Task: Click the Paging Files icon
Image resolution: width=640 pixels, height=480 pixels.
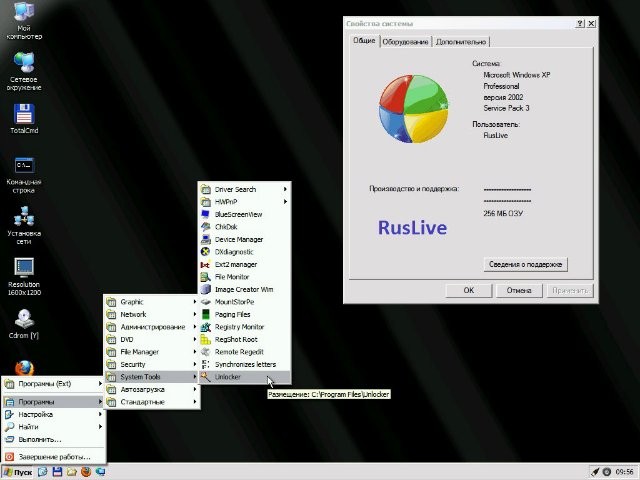Action: 206,314
